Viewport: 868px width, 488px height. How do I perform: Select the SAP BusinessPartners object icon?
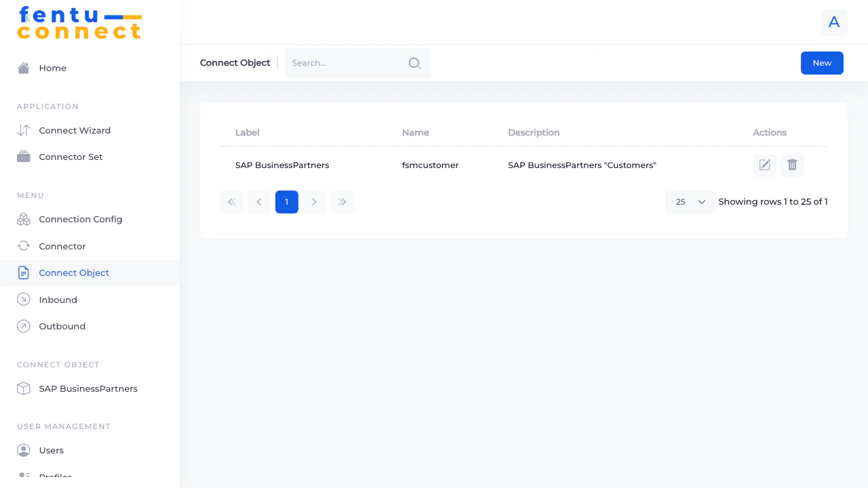point(23,388)
